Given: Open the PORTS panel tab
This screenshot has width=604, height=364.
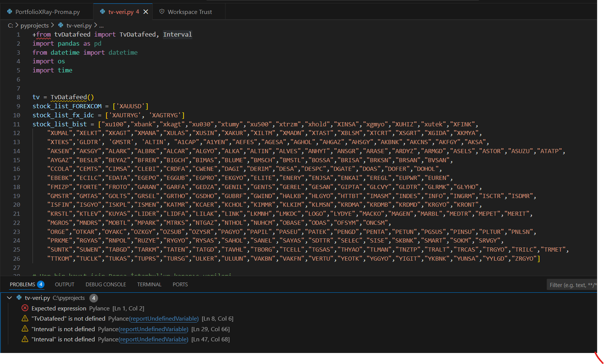Looking at the screenshot, I should (x=180, y=284).
